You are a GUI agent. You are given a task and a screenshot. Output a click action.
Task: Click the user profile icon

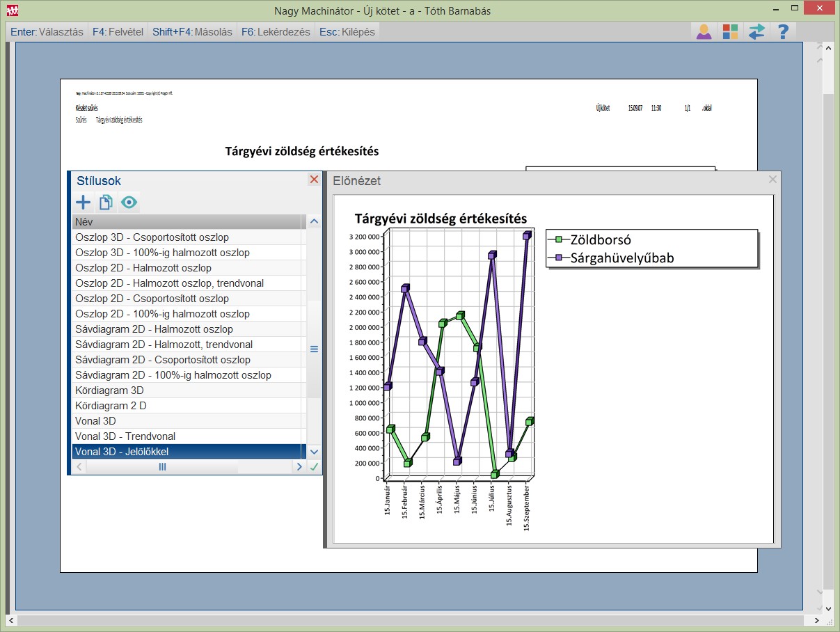point(704,32)
